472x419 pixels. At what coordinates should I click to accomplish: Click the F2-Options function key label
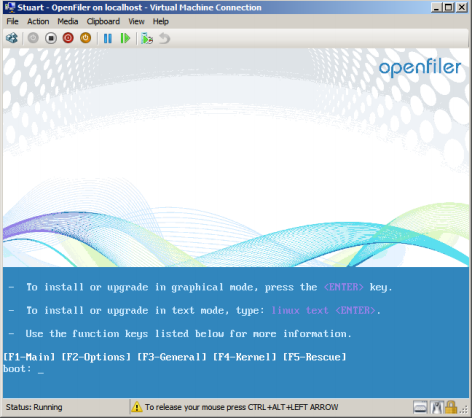point(96,357)
